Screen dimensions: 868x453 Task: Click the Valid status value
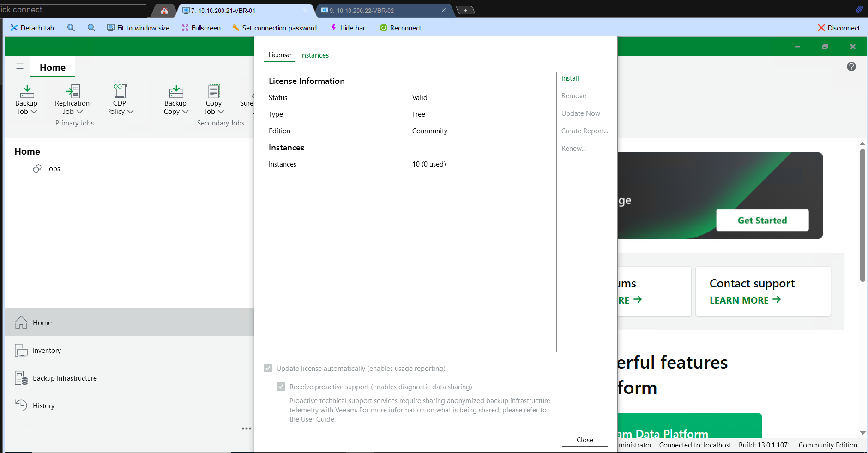tap(420, 98)
